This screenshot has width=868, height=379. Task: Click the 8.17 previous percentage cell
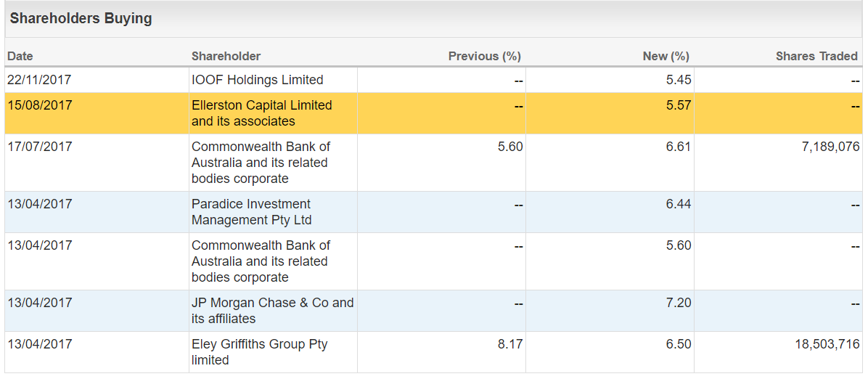click(x=509, y=344)
